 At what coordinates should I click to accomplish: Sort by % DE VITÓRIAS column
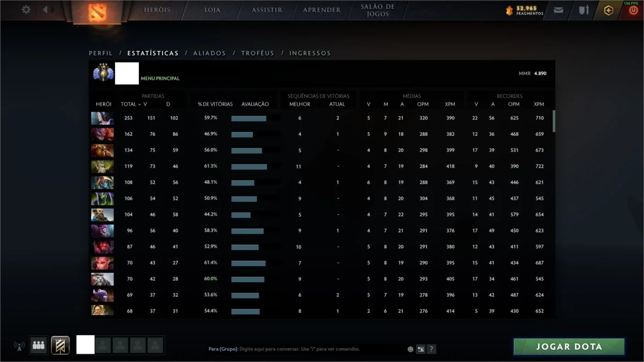pyautogui.click(x=215, y=104)
